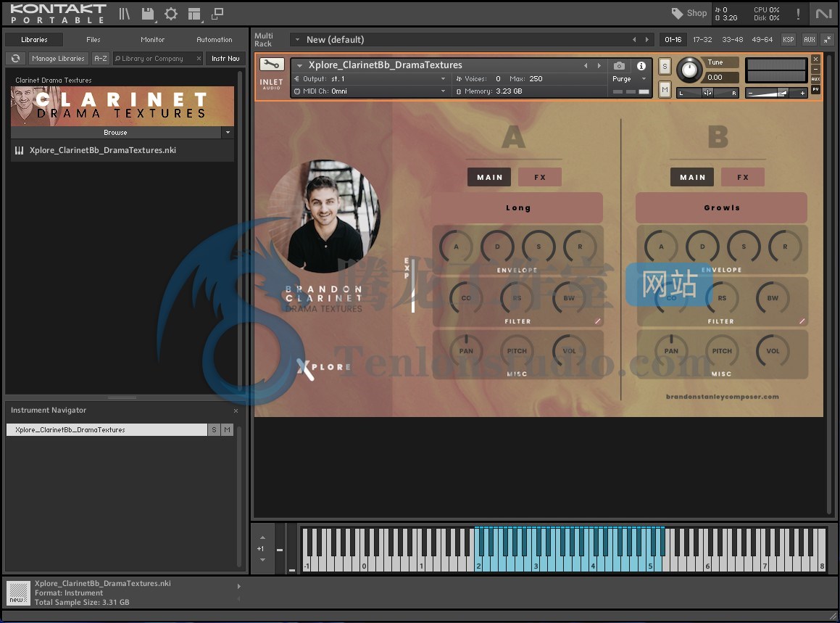Show the instrument info icon
Viewport: 840px width, 623px height.
point(641,65)
